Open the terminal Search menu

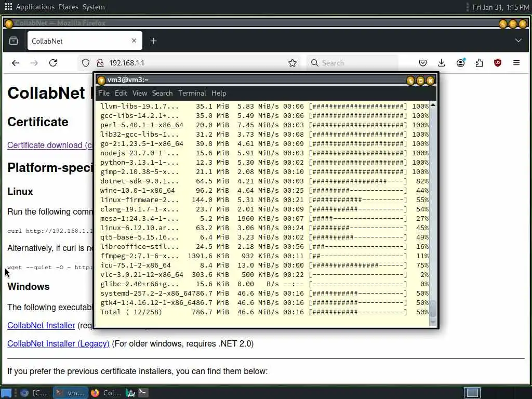tap(162, 94)
